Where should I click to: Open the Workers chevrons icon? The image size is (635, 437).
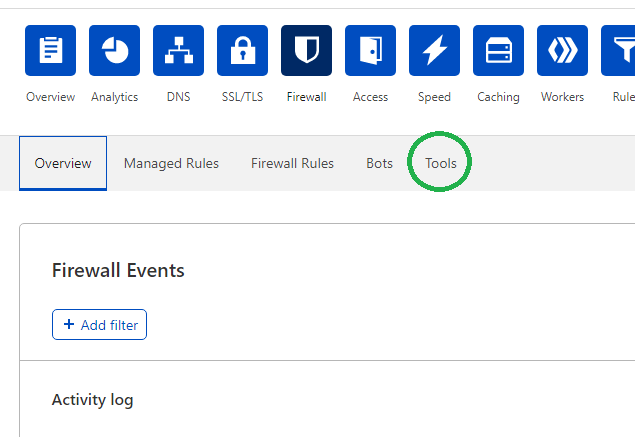coord(562,51)
